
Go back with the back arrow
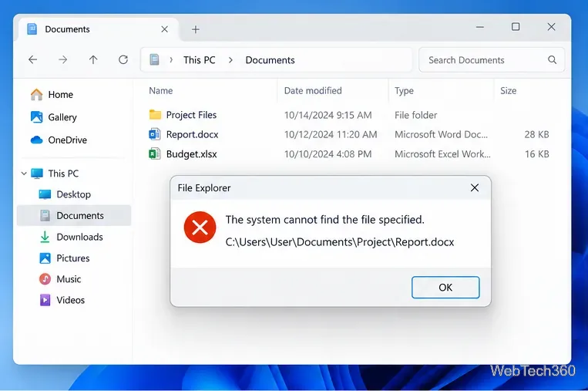(33, 59)
